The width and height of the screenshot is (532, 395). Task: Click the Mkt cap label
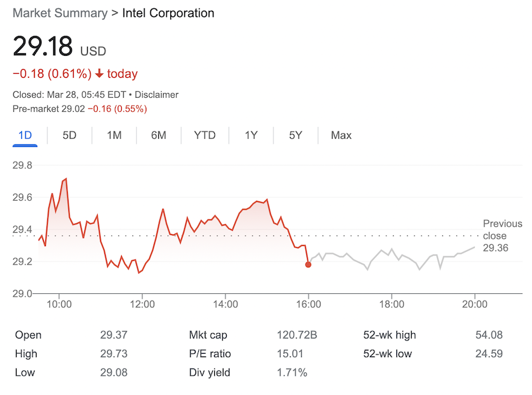(208, 335)
